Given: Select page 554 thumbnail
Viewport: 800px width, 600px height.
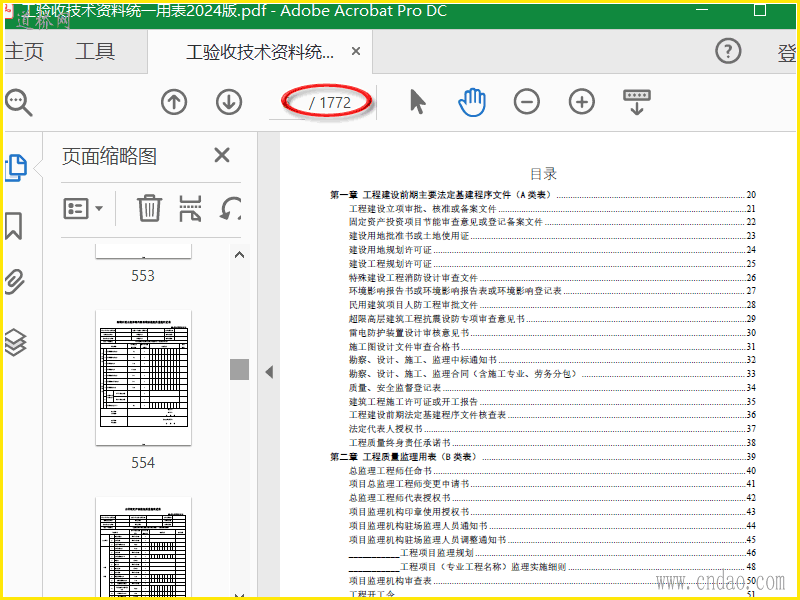Looking at the screenshot, I should coord(143,378).
